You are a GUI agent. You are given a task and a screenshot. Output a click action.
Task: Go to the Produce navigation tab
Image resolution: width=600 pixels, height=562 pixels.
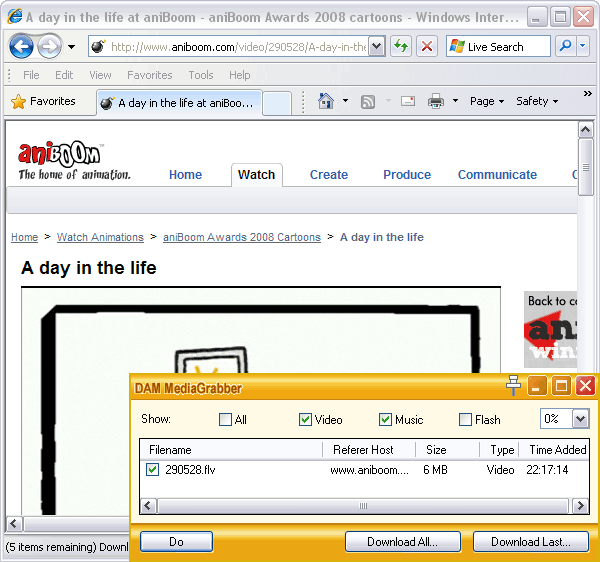pos(407,175)
